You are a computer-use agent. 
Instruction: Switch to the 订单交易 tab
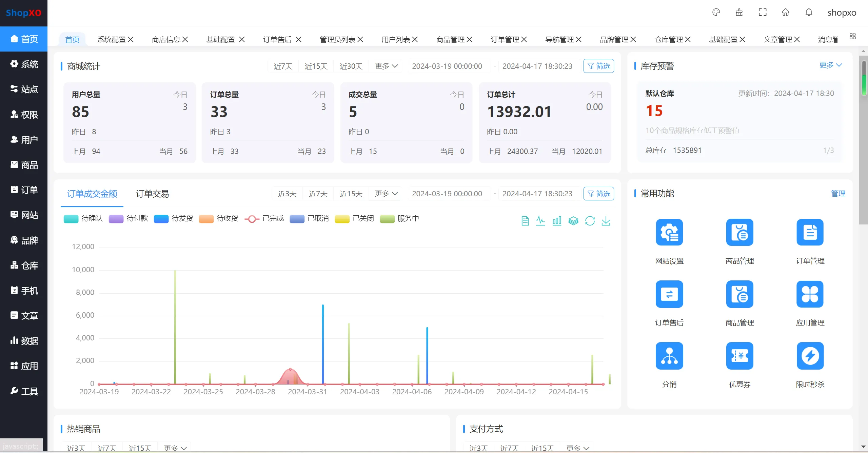[x=152, y=194]
